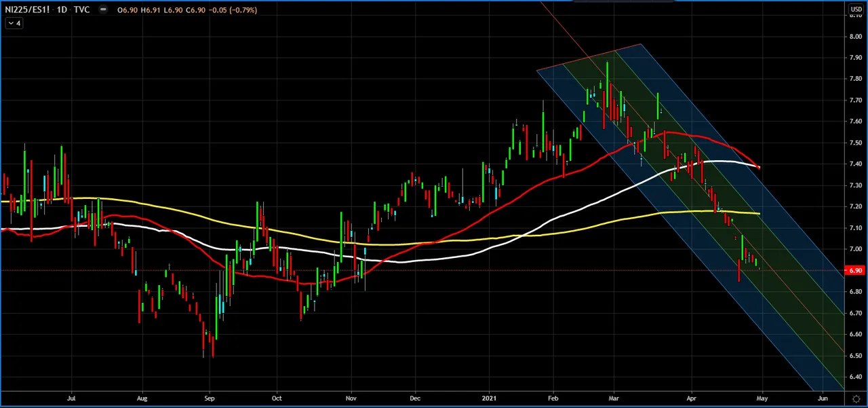Viewport: 868px width, 408px height.
Task: Open chart settings gear icon
Action: [x=856, y=398]
